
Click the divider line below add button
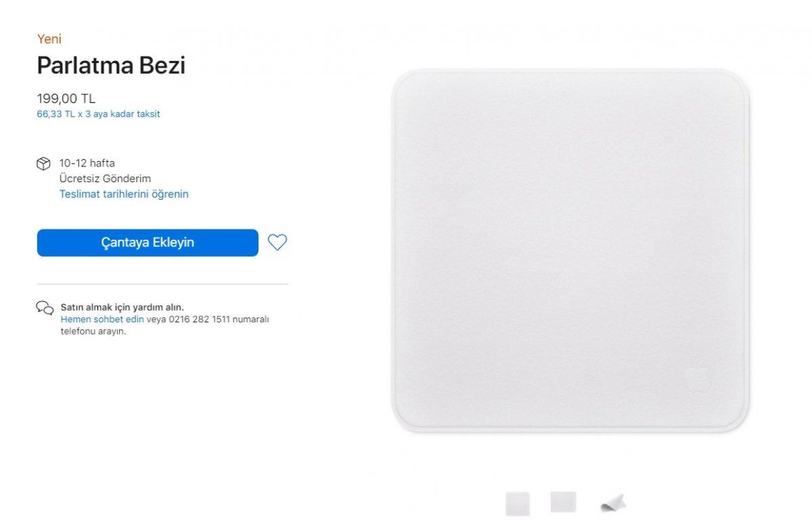162,284
